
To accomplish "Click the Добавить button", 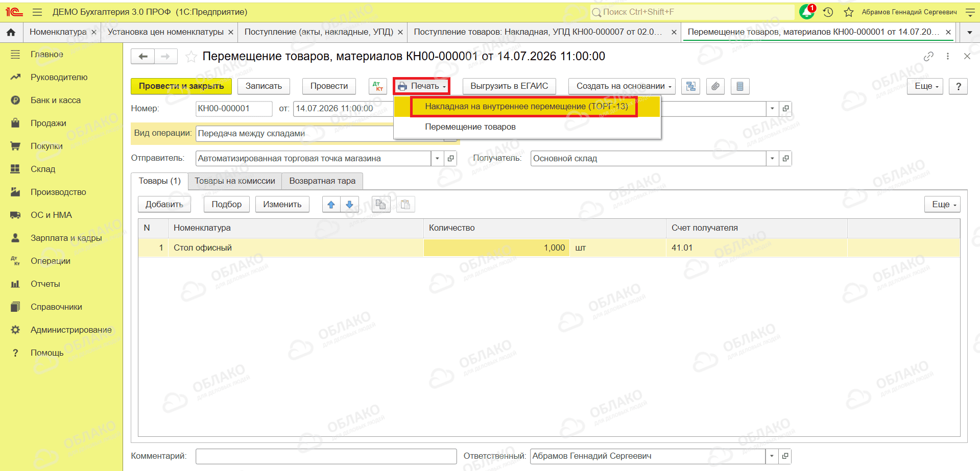I will [x=164, y=205].
